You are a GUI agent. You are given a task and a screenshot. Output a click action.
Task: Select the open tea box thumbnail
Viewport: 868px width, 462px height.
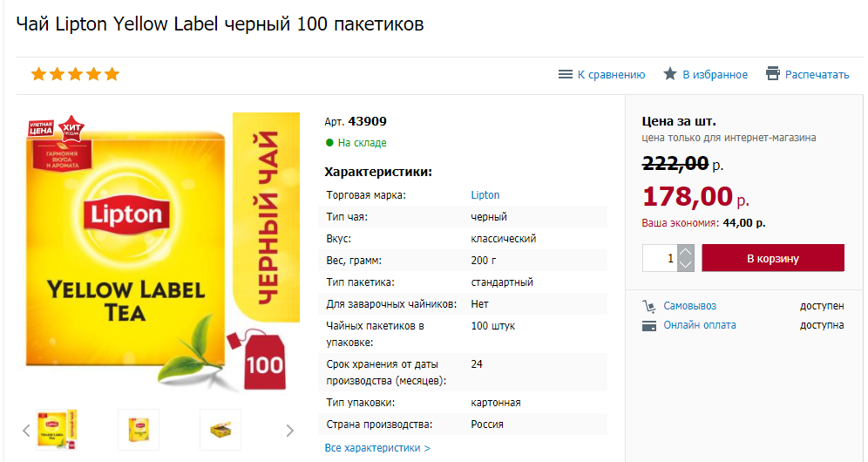220,430
